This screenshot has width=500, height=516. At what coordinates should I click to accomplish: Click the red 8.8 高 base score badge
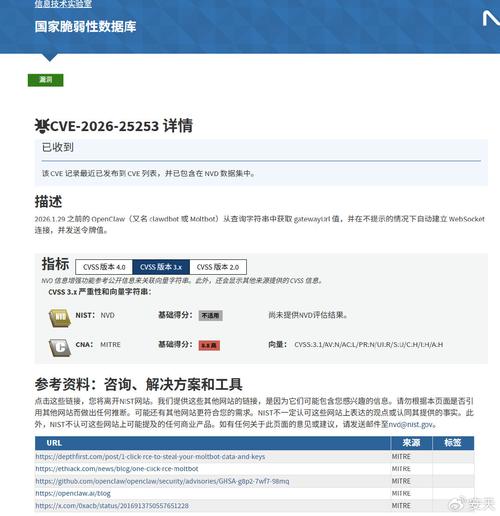coord(209,345)
